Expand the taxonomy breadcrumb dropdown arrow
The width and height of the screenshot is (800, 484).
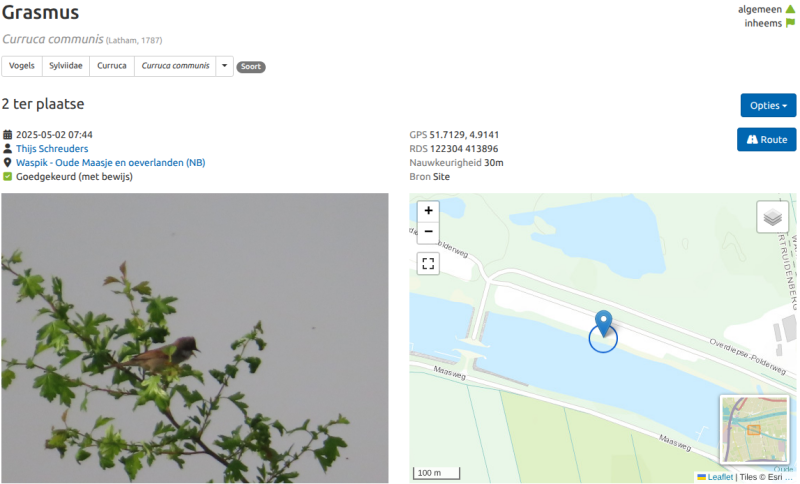click(x=224, y=66)
